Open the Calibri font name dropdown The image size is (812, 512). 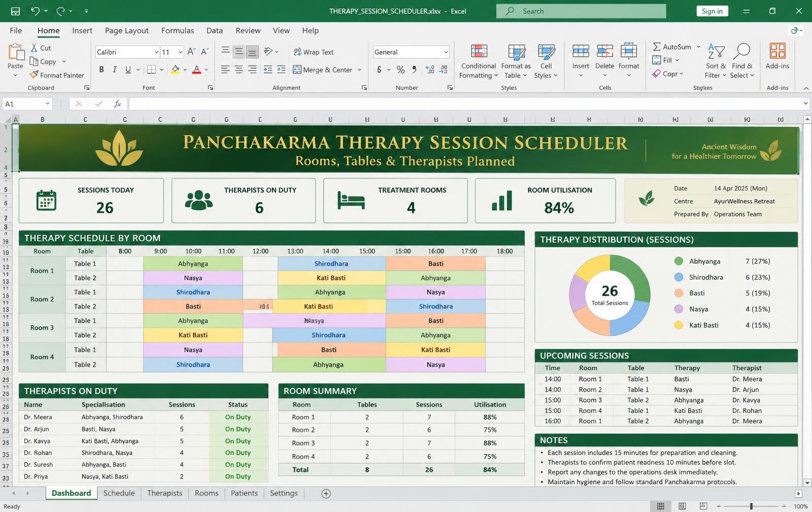click(156, 52)
